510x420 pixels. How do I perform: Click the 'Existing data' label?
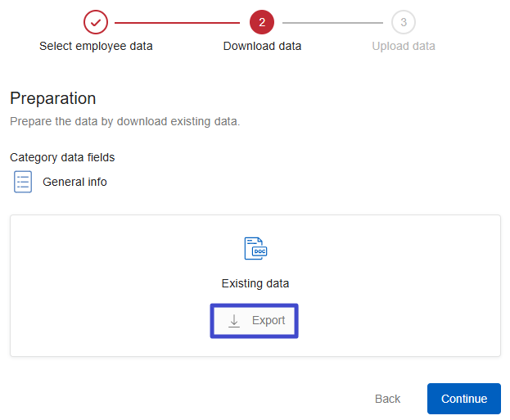point(255,283)
